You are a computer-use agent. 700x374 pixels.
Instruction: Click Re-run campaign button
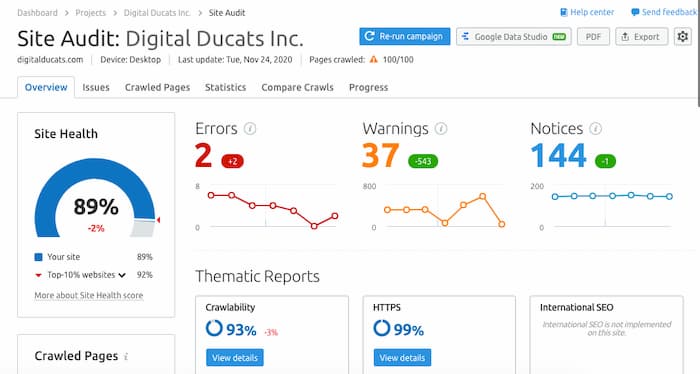(x=405, y=37)
